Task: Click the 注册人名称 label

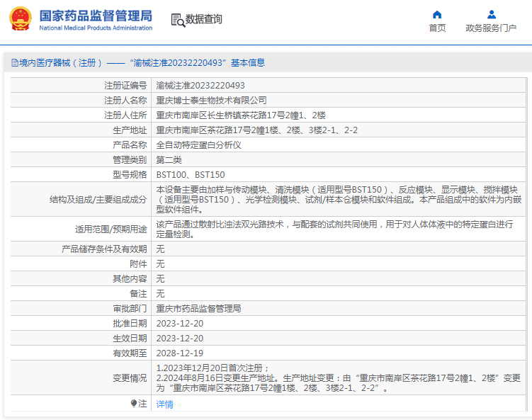Action: 125,101
